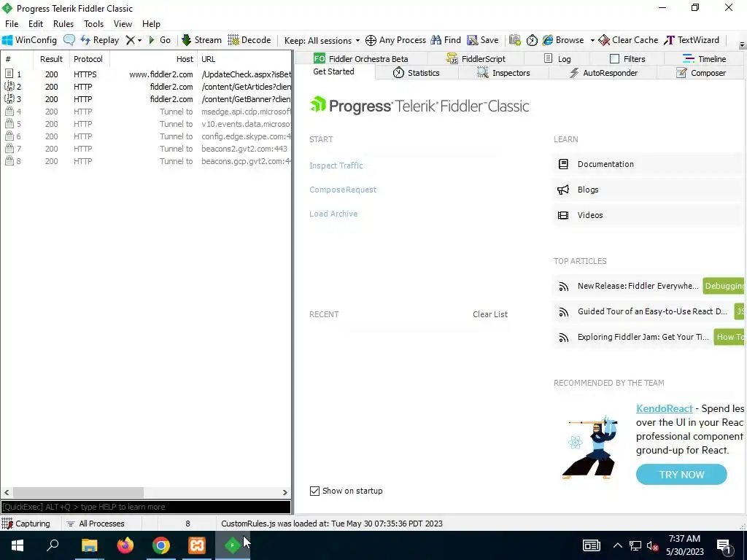This screenshot has height=560, width=747.
Task: Replay selected sessions
Action: [99, 40]
